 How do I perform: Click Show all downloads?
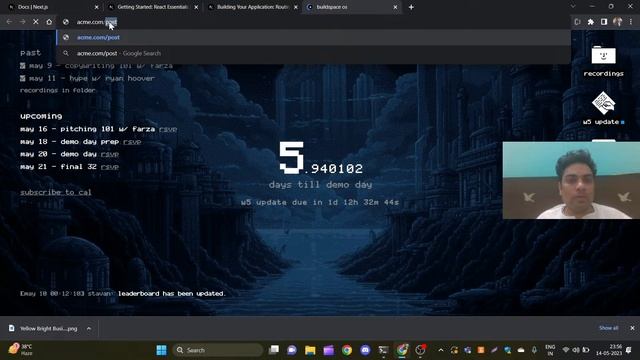pos(608,328)
